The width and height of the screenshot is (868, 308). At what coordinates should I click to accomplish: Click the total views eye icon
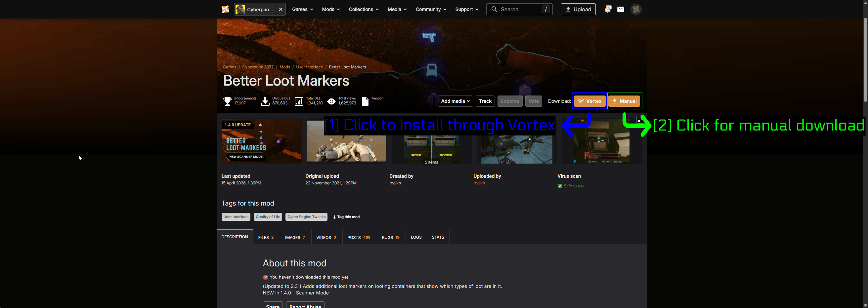pyautogui.click(x=331, y=101)
